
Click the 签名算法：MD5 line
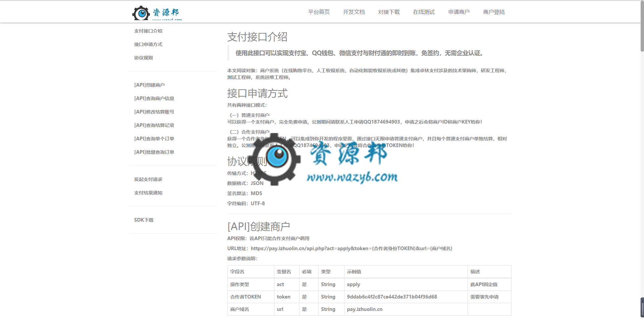245,193
